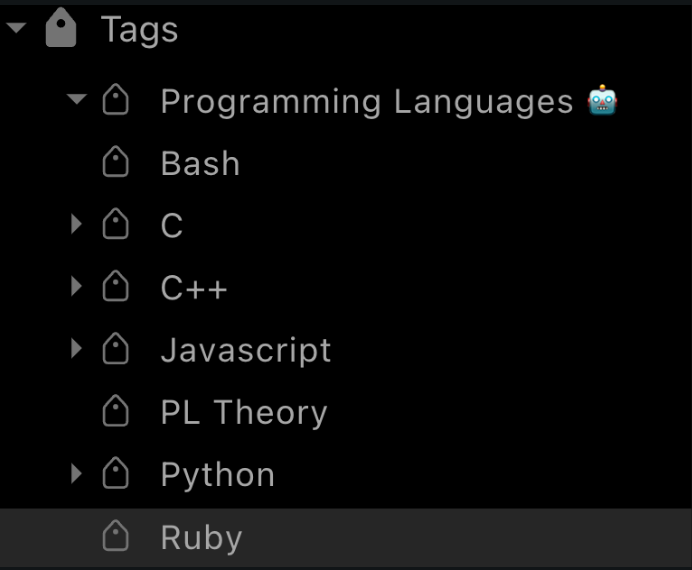Screen dimensions: 692x570
Task: Select the Python tag label
Action: [217, 476]
